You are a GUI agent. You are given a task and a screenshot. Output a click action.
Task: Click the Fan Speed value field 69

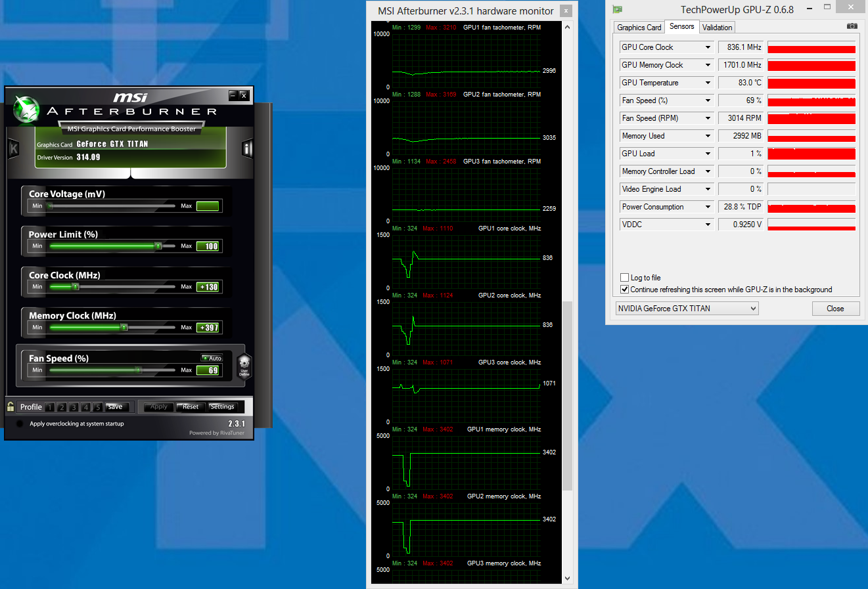coord(208,370)
